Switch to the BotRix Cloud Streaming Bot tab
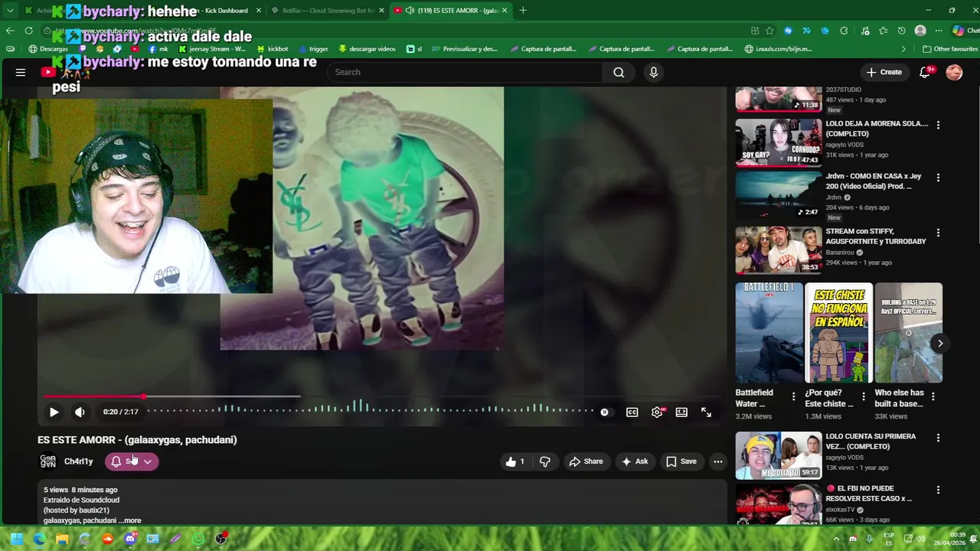 328,11
